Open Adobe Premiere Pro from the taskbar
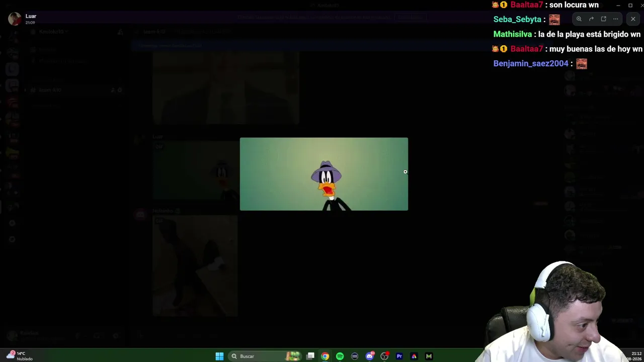The image size is (644, 362). click(399, 356)
